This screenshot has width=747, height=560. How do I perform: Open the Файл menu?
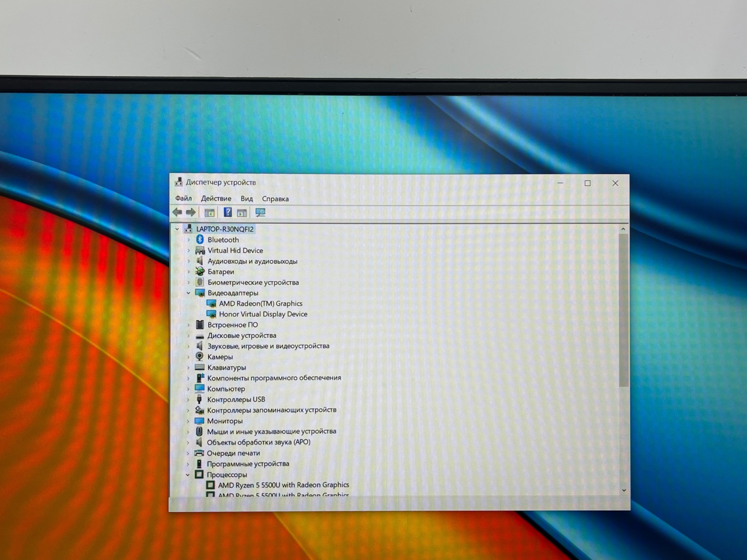click(x=183, y=198)
